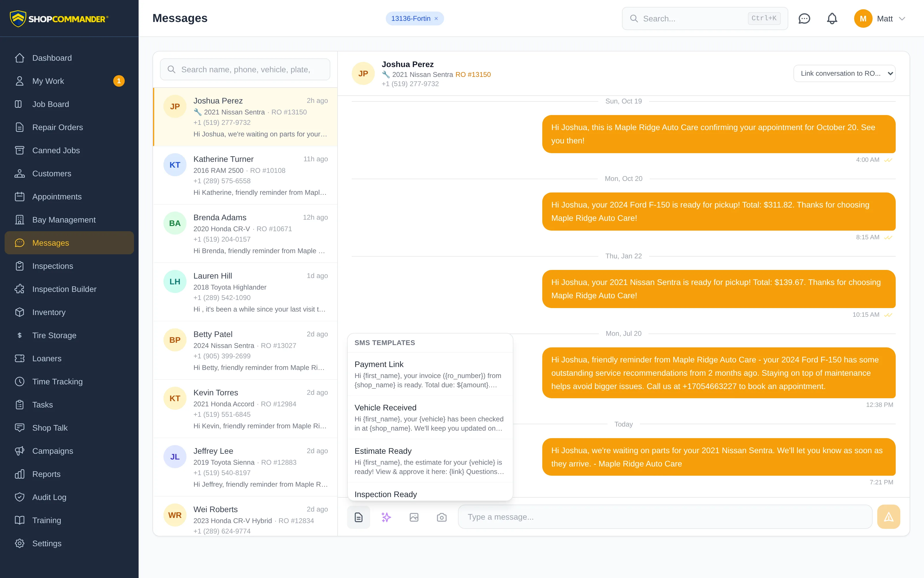Open Campaigns

tap(69, 451)
